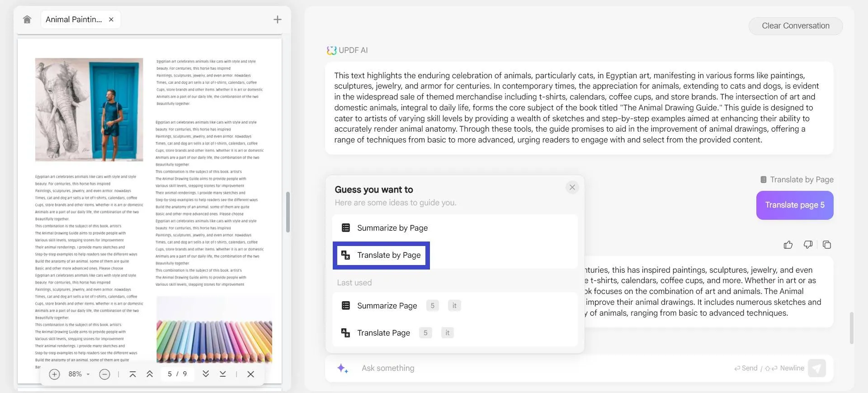Go to next page
Screen dimensions: 868x393
pyautogui.click(x=206, y=374)
